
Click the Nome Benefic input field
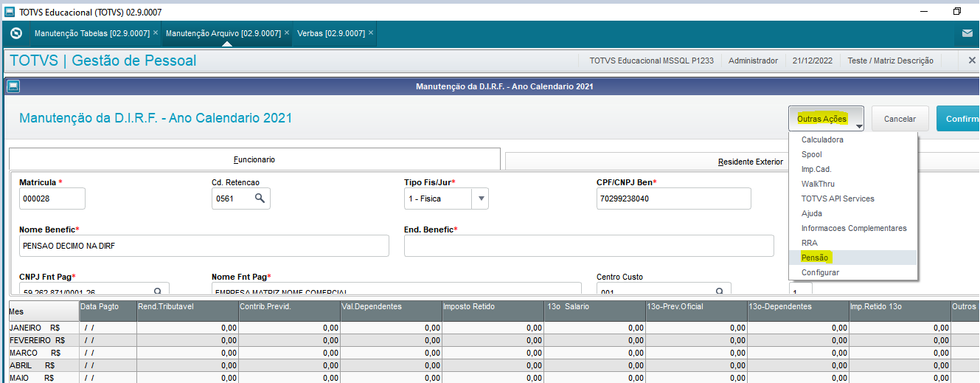point(204,246)
